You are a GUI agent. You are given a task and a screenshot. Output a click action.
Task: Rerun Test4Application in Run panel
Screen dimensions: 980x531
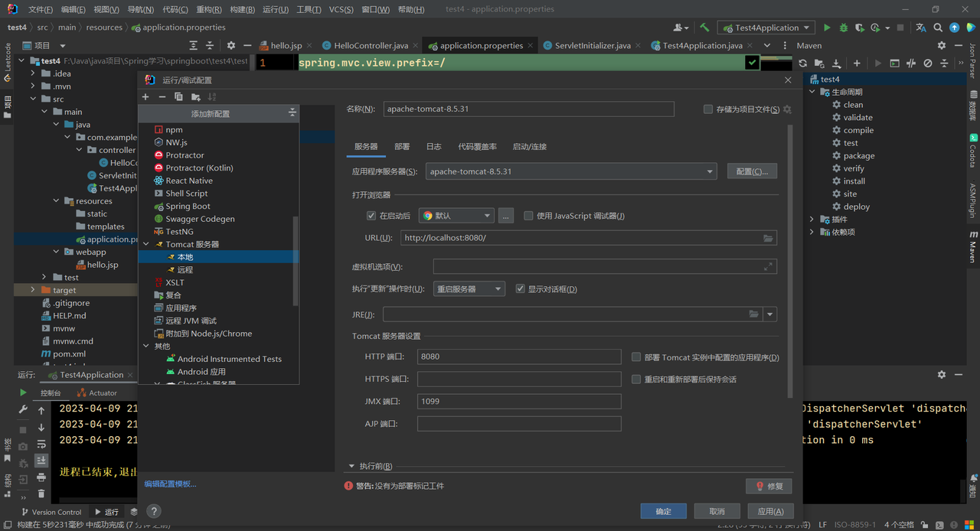(x=23, y=393)
